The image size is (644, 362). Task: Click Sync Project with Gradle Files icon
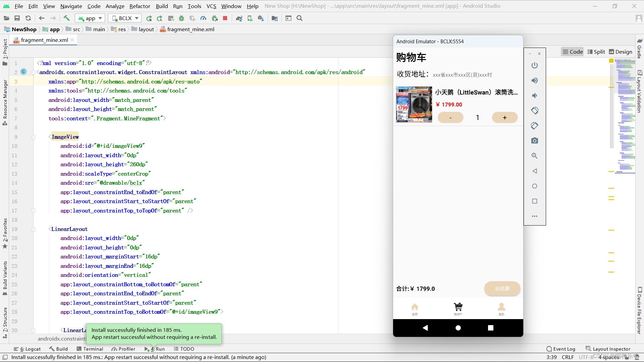(239, 18)
